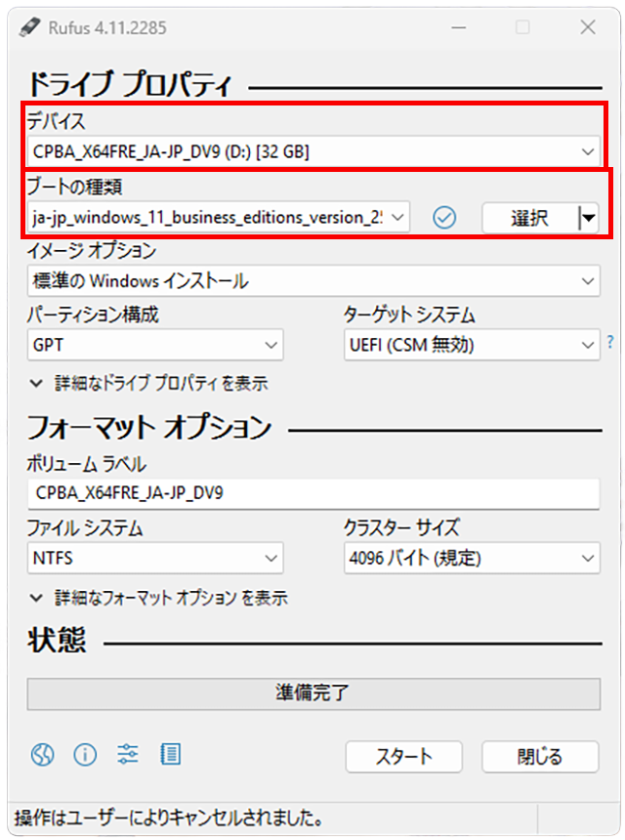The width and height of the screenshot is (625, 840).
Task: Open the パーティション構成 GPT dropdown
Action: point(155,345)
